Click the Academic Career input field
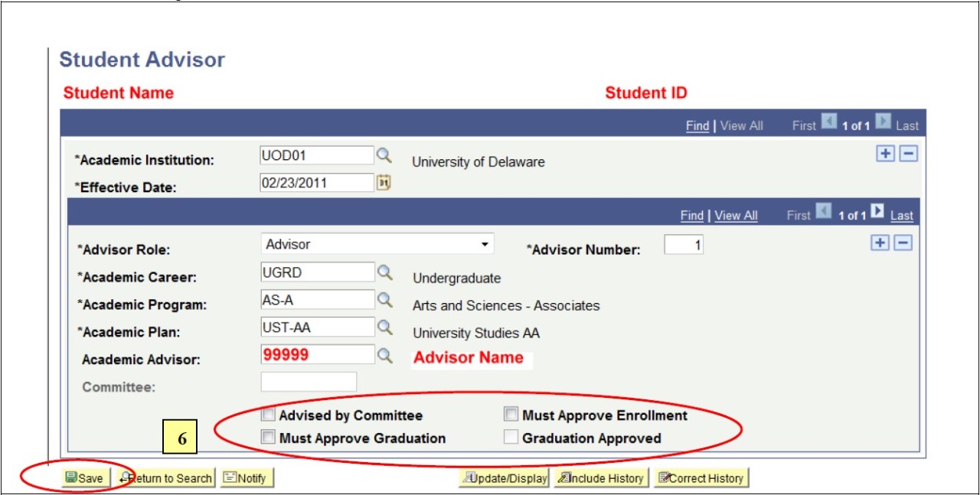The width and height of the screenshot is (980, 495). pyautogui.click(x=318, y=272)
